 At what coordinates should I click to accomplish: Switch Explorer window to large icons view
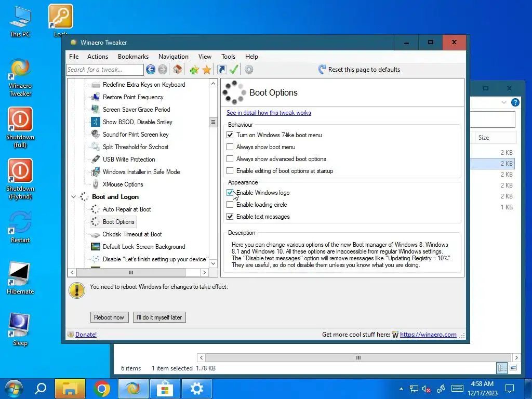[x=513, y=368]
